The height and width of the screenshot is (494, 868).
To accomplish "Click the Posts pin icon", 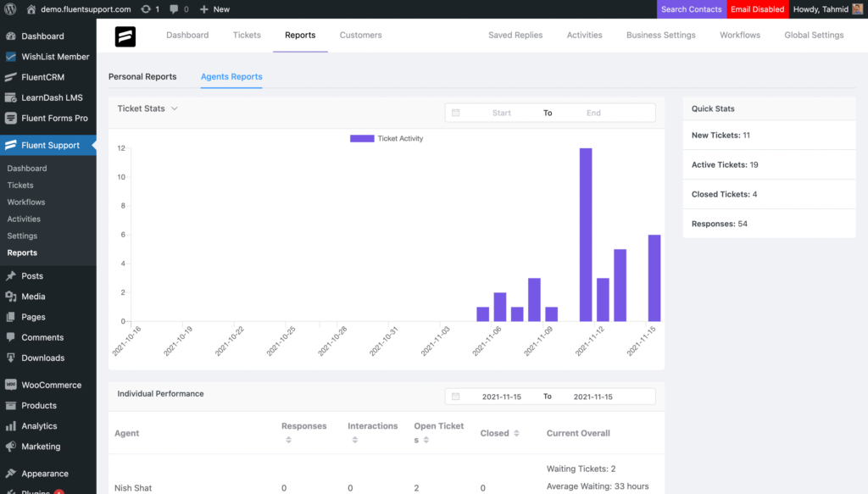I will coord(10,275).
